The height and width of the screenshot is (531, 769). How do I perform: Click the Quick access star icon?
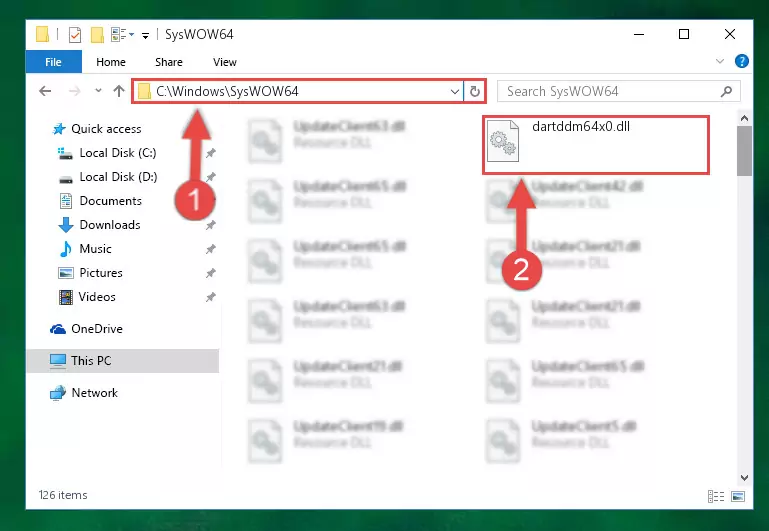pyautogui.click(x=59, y=129)
